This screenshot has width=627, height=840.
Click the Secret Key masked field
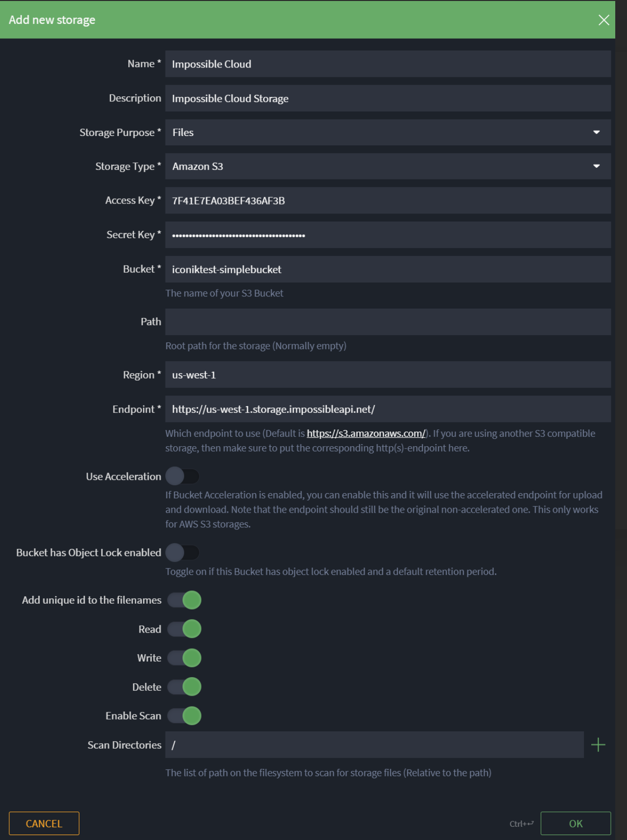387,234
